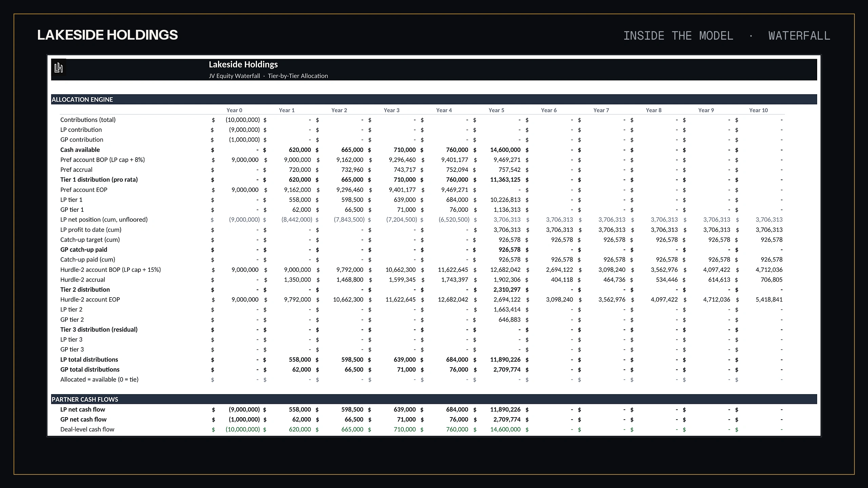Click the (10,000,000) contributions value
Image resolution: width=868 pixels, height=488 pixels.
pos(243,120)
